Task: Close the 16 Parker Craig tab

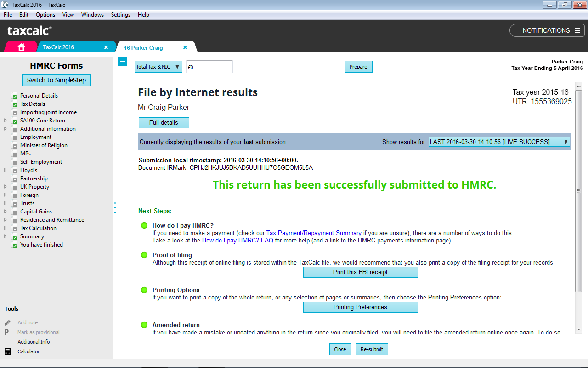Action: pos(185,47)
